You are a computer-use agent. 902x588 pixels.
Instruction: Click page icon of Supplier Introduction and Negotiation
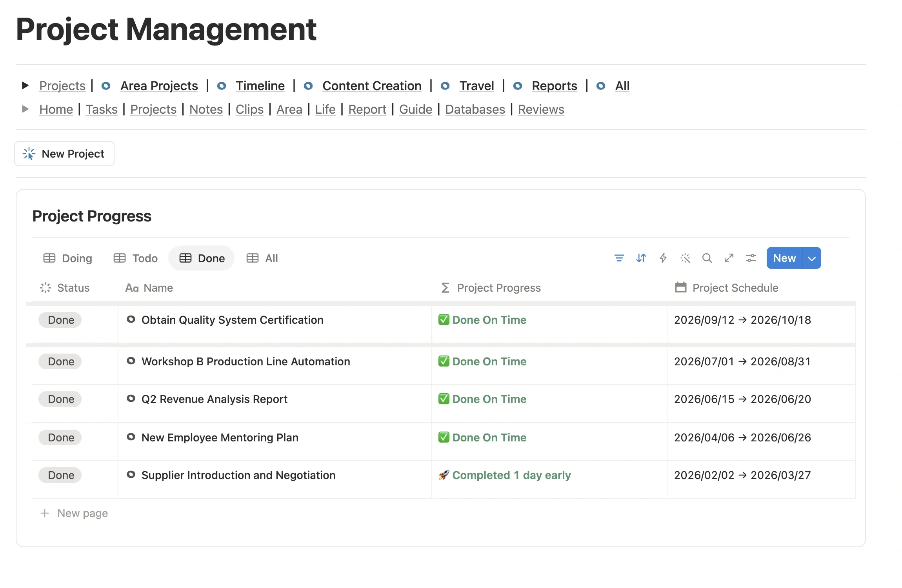click(x=131, y=475)
